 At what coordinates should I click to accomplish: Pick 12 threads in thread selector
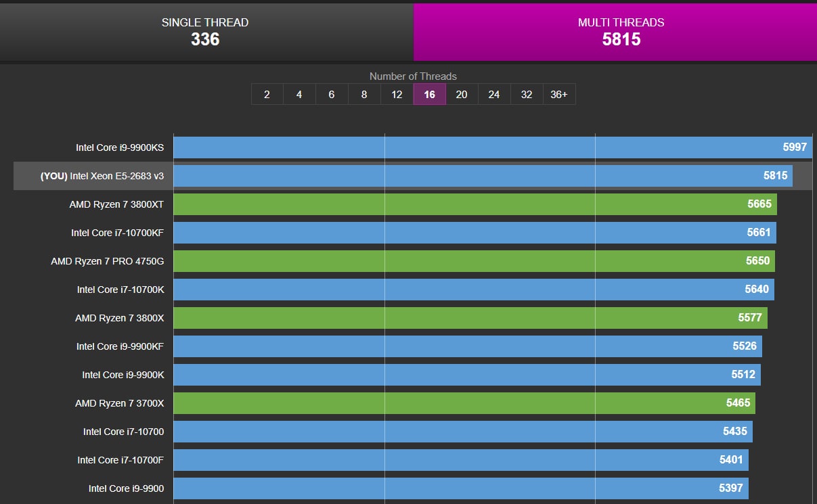pyautogui.click(x=397, y=94)
